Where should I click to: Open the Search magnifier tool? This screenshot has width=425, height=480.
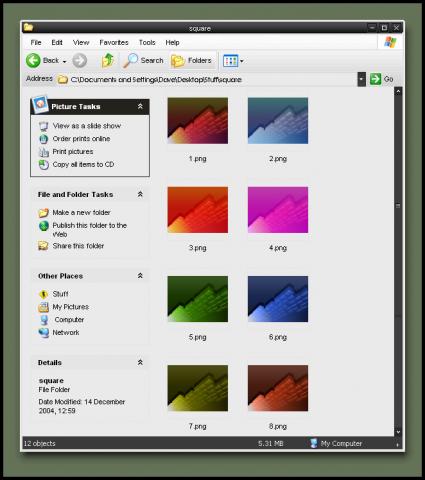(130, 60)
